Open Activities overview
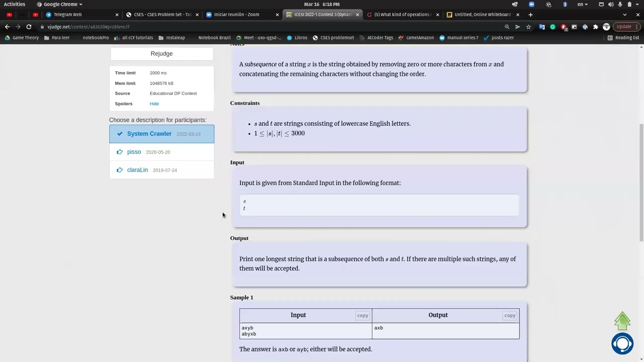Screen dimensions: 644x362 [15, 4]
